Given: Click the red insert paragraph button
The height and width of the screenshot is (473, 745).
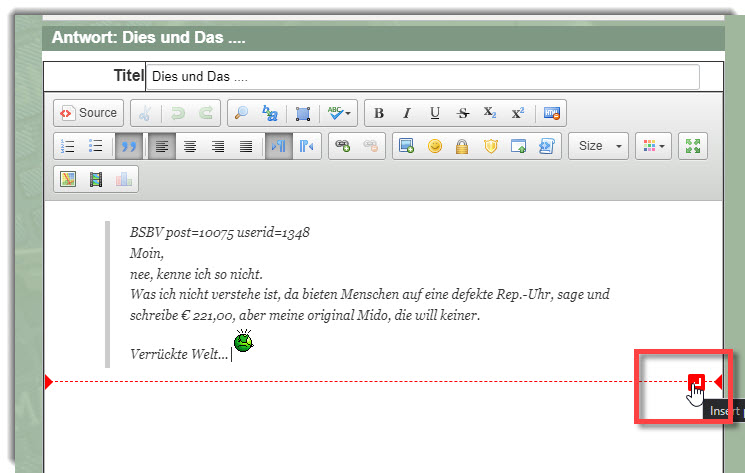Looking at the screenshot, I should pyautogui.click(x=697, y=382).
